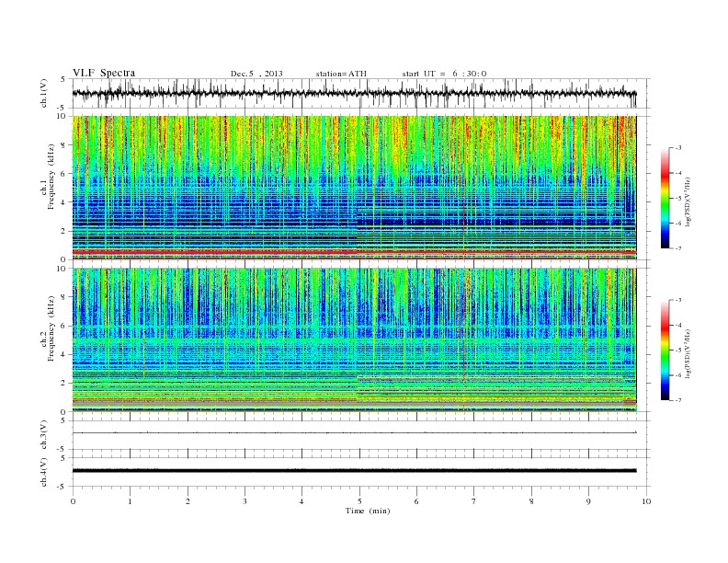The width and height of the screenshot is (728, 563).
Task: Click the ch.2 spectrogram color scale bar
Action: point(665,350)
